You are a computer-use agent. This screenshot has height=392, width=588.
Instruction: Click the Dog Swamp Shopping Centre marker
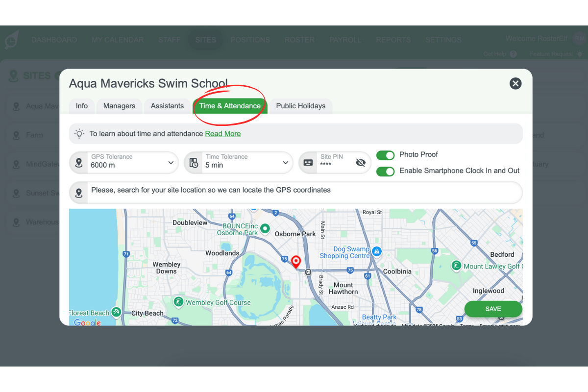point(376,251)
